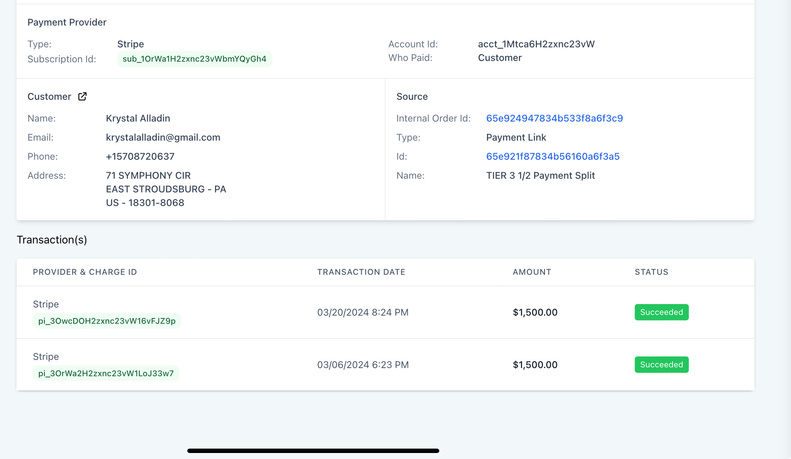Screen dimensions: 791x459
Task: Click charge ID pi_3OwcDOH2zxnc23vW16vFJZ9p
Action: point(107,321)
